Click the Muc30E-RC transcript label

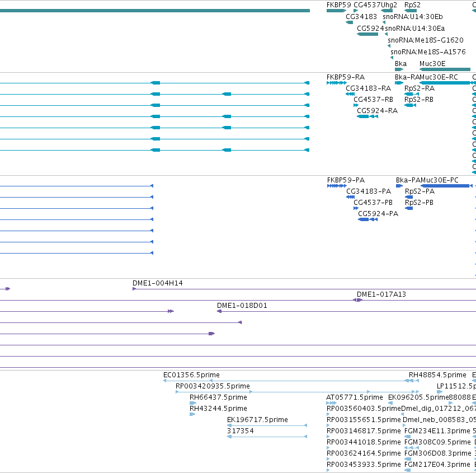[439, 77]
